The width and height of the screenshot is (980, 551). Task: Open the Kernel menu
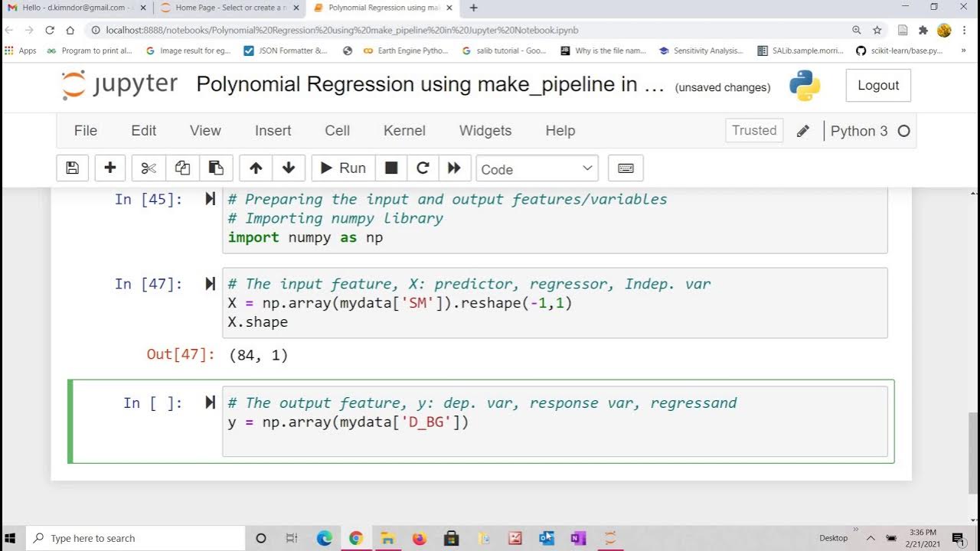[x=404, y=131]
